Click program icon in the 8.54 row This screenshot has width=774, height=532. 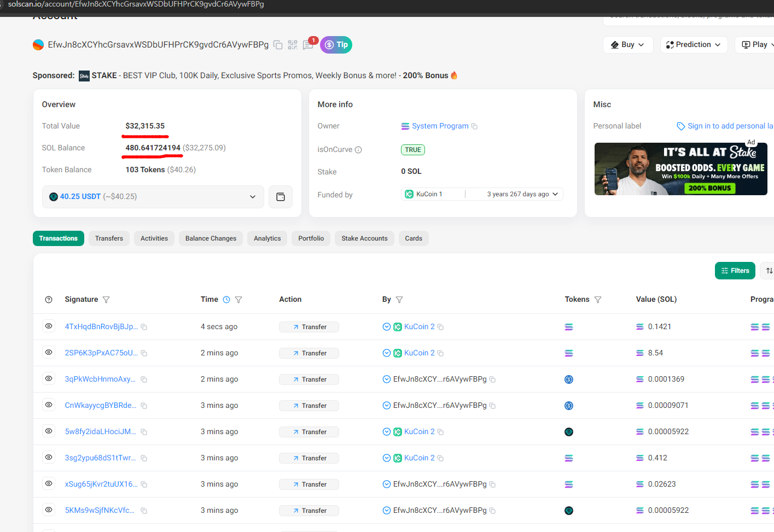(755, 353)
